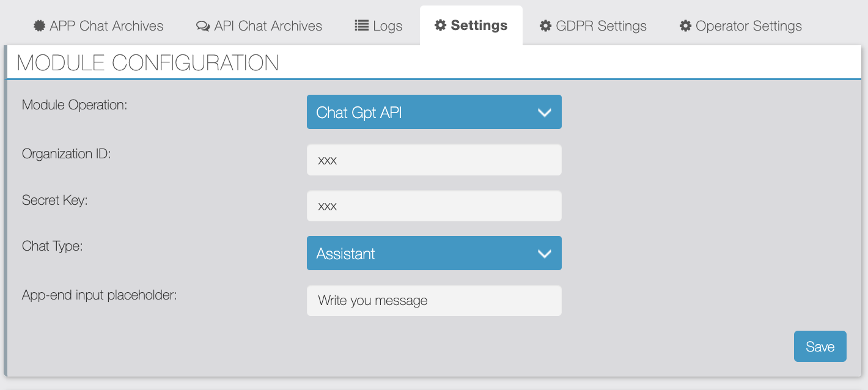
Task: Save the module configuration
Action: (x=820, y=347)
